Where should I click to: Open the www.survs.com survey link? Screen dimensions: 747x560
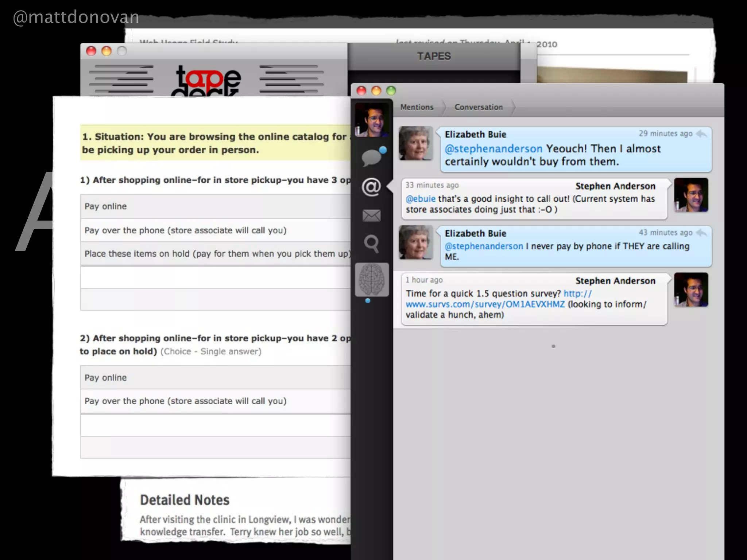pos(485,304)
